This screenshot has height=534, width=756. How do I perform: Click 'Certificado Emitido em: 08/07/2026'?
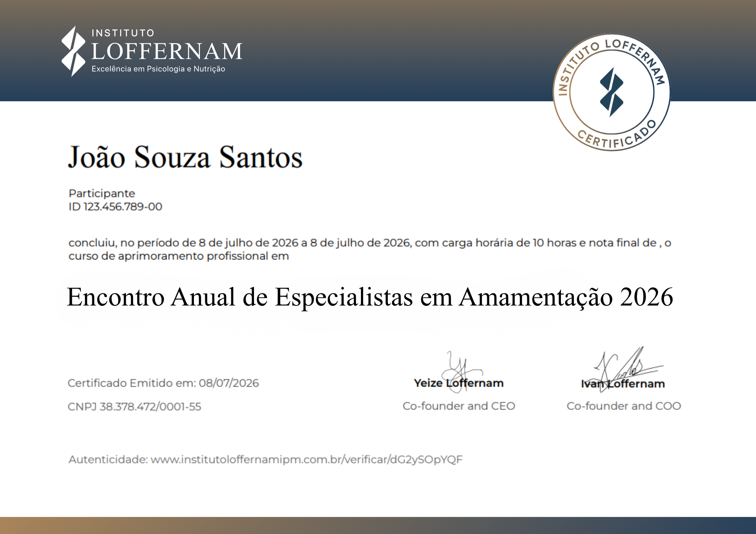[x=163, y=383]
